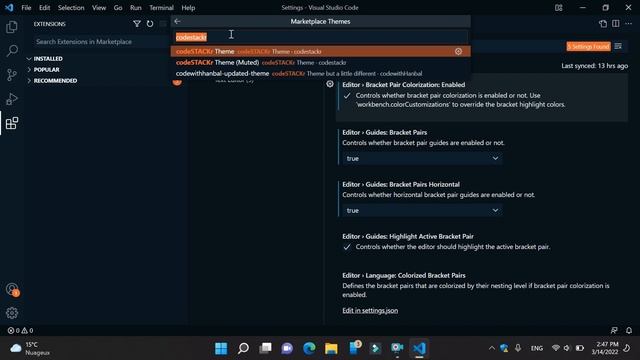Open clock and date in taskbar

(605, 348)
